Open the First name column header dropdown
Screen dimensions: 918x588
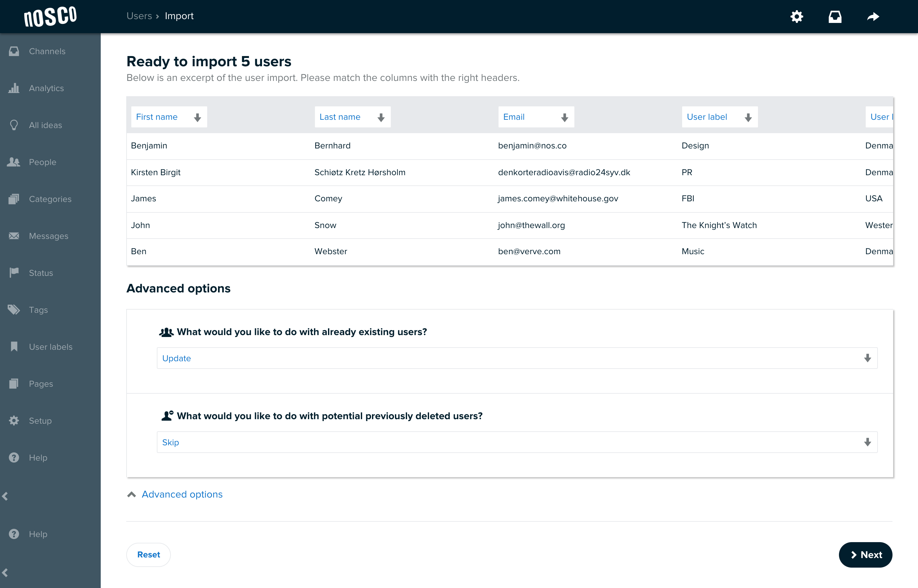click(x=169, y=117)
